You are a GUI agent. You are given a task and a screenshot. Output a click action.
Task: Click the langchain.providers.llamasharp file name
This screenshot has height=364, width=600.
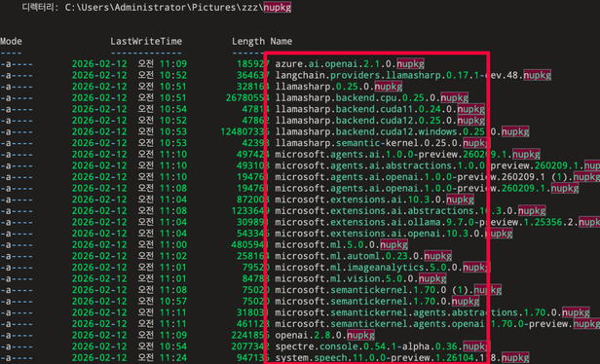[413, 75]
